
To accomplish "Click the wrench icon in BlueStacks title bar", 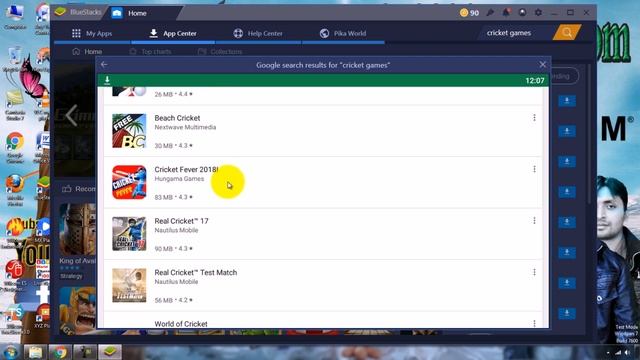I will point(490,13).
